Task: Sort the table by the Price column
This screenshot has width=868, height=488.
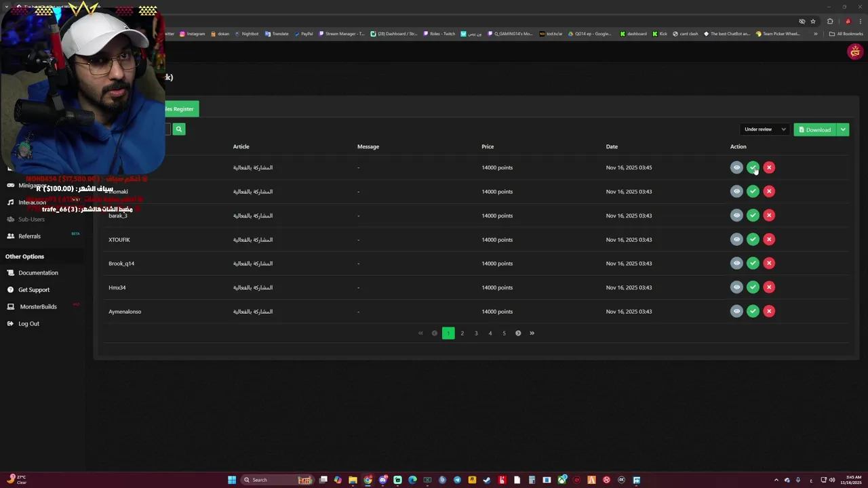Action: tap(488, 146)
